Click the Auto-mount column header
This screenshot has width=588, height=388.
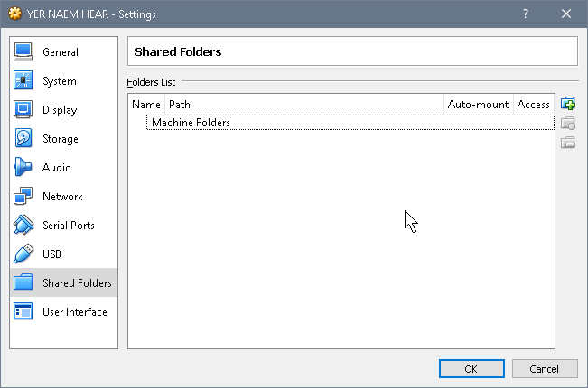click(x=479, y=105)
